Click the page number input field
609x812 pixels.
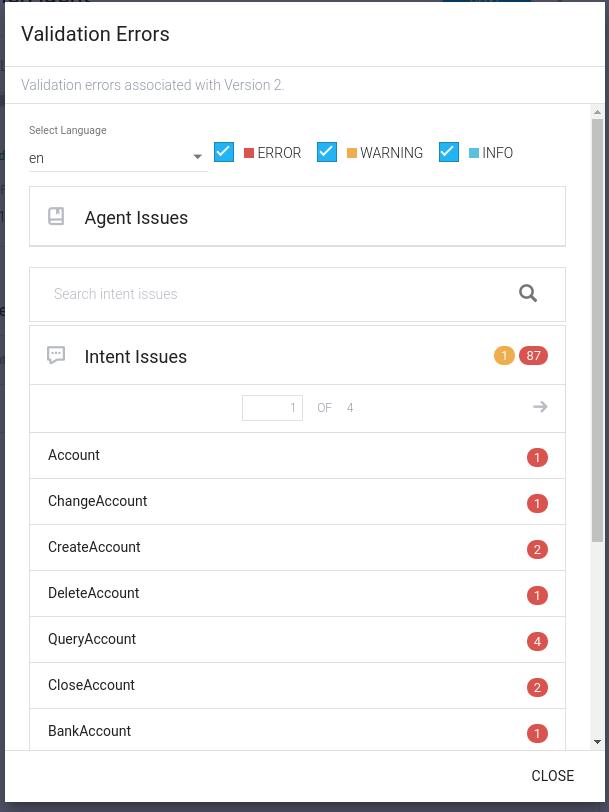pos(272,406)
